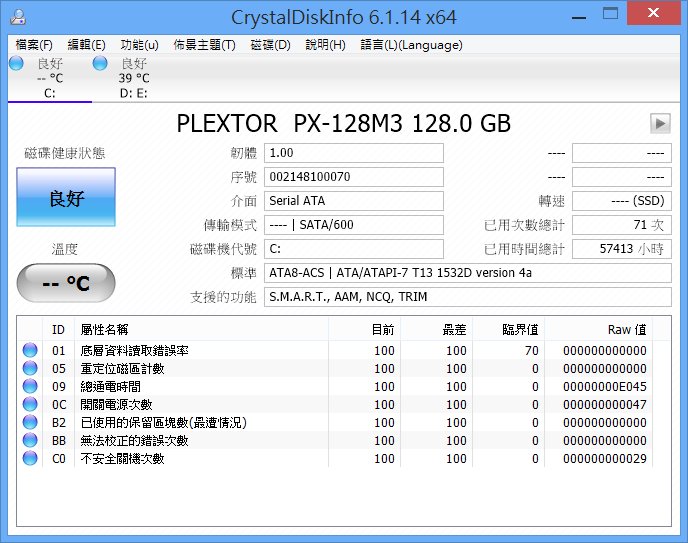Image resolution: width=688 pixels, height=543 pixels.
Task: Click the transfer mode field SATA/600
Action: tap(354, 225)
